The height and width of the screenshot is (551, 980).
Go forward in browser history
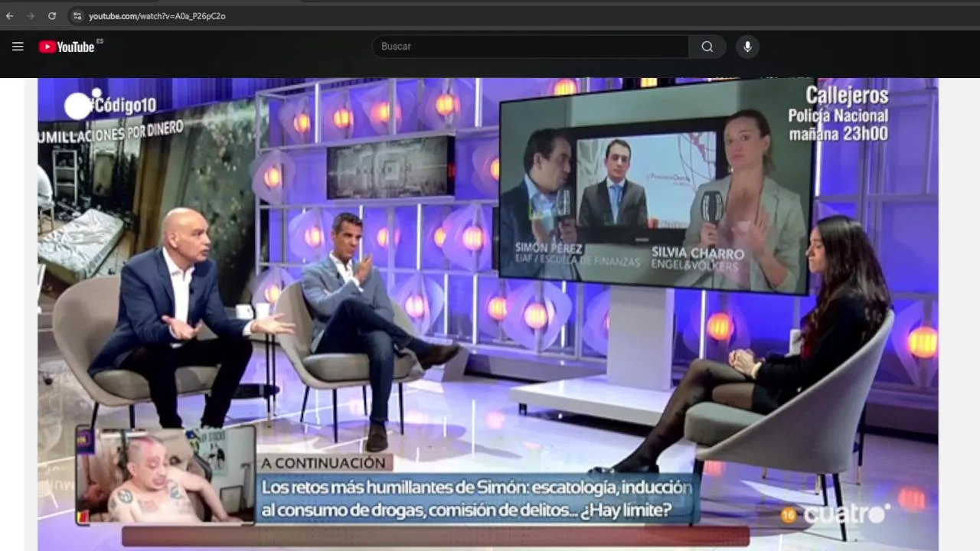pyautogui.click(x=31, y=16)
